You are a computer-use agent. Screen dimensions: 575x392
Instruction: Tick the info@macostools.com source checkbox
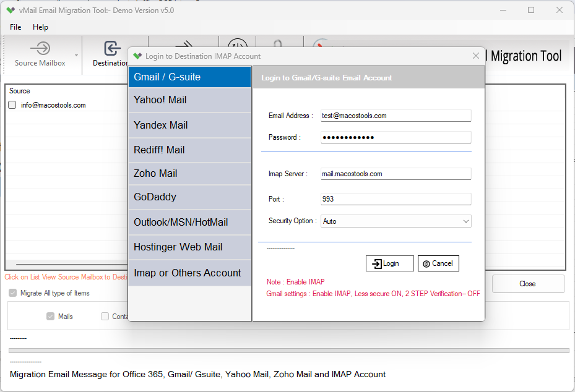12,105
